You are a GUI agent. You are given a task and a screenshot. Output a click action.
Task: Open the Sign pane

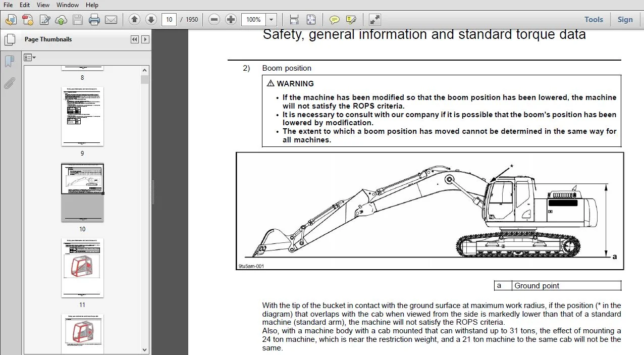(x=625, y=20)
